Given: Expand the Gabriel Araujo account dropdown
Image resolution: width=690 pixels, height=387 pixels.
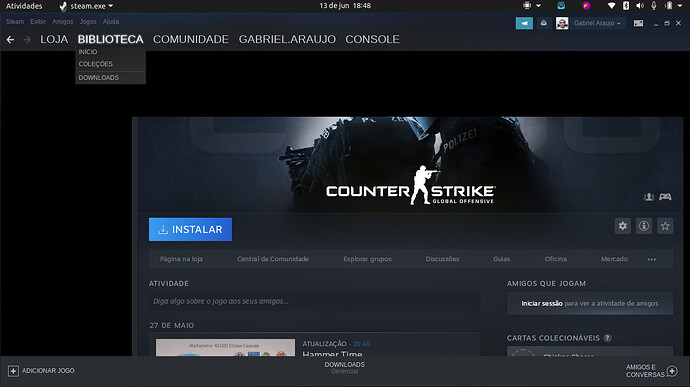Looking at the screenshot, I should point(597,23).
